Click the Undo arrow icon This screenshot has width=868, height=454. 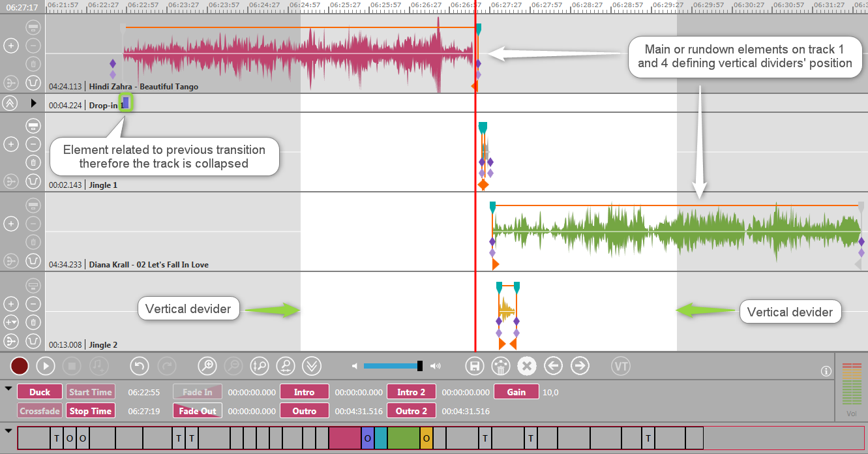(140, 366)
